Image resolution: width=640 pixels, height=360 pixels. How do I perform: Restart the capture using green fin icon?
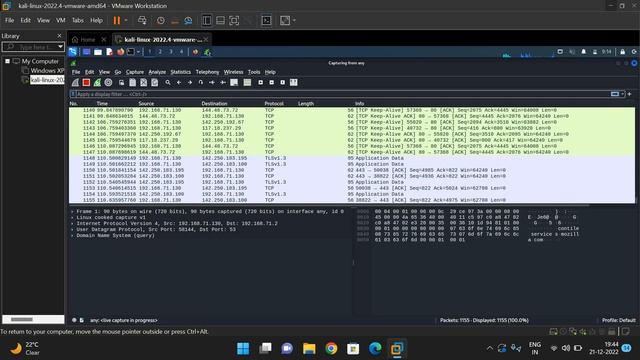pyautogui.click(x=97, y=82)
